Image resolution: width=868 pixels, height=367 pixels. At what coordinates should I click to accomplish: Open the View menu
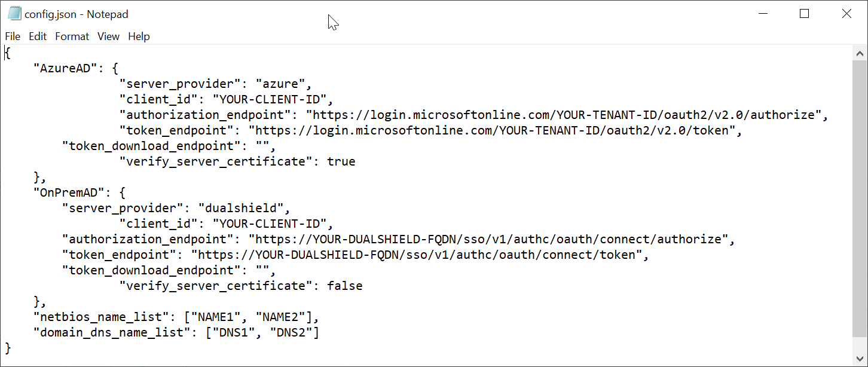108,36
